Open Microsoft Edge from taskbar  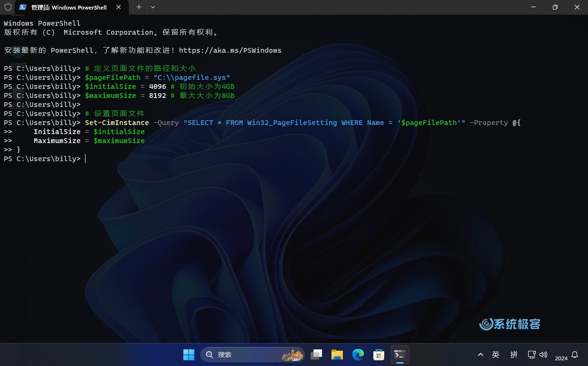point(358,355)
